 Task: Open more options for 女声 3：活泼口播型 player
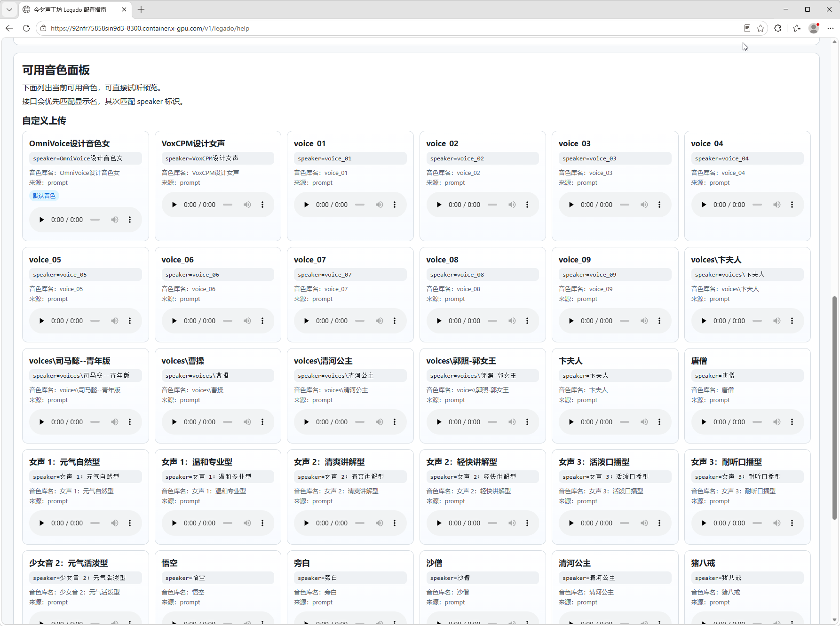pos(659,523)
